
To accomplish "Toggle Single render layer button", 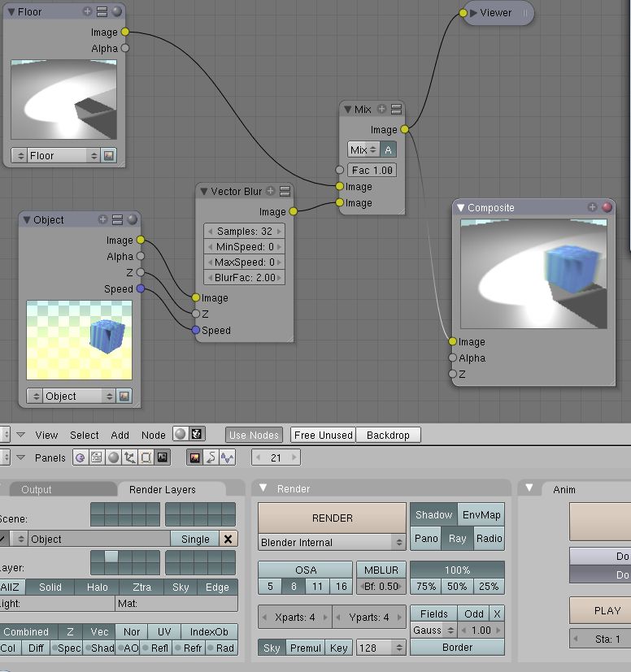I will 195,539.
